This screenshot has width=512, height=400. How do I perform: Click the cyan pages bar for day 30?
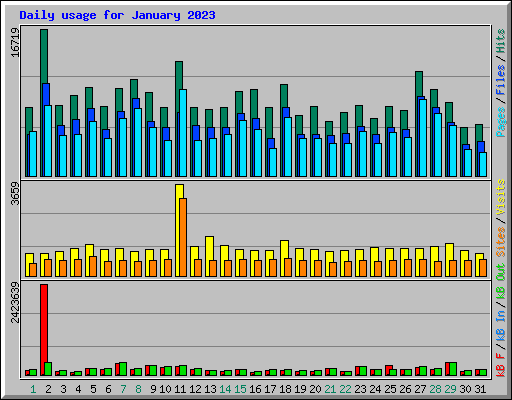[468, 163]
